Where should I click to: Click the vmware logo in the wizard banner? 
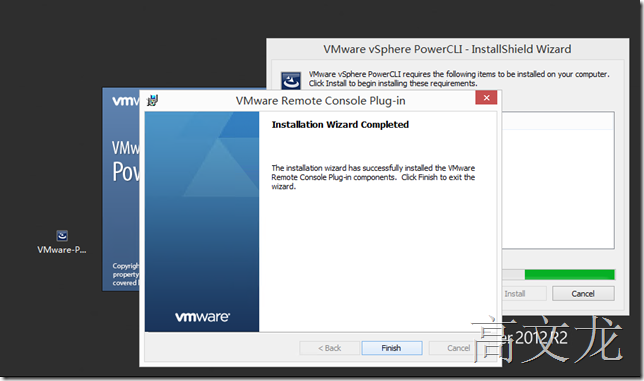point(202,317)
